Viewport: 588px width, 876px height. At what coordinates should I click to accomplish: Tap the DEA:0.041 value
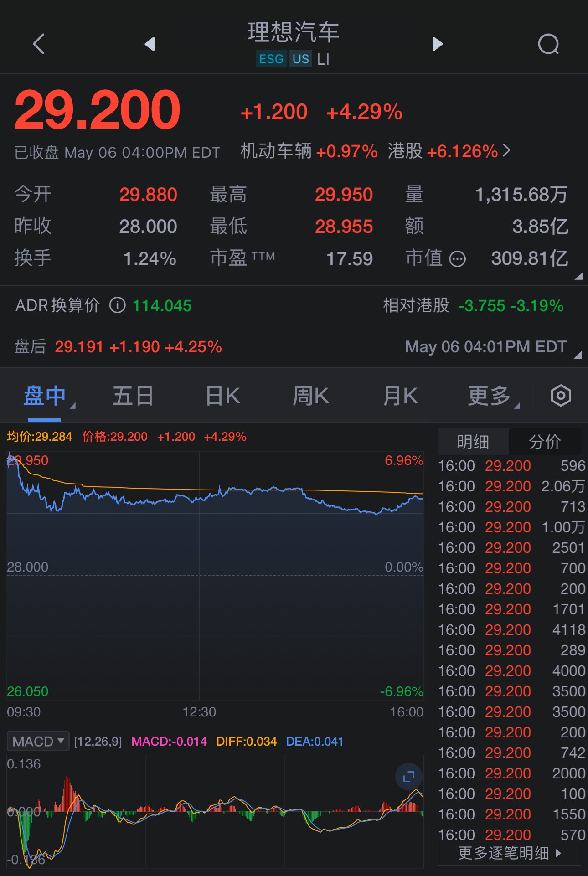click(315, 742)
